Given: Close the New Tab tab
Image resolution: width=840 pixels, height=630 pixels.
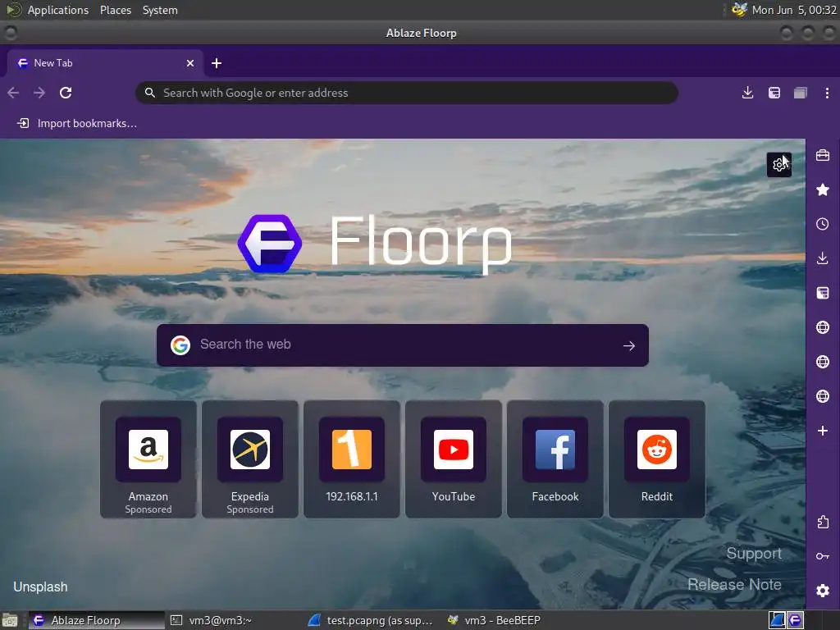Looking at the screenshot, I should pos(190,63).
